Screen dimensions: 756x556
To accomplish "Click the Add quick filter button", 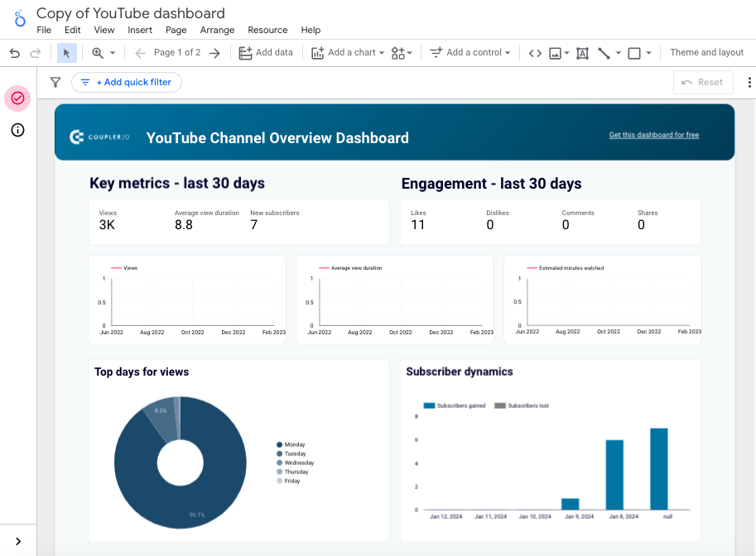I will 126,82.
